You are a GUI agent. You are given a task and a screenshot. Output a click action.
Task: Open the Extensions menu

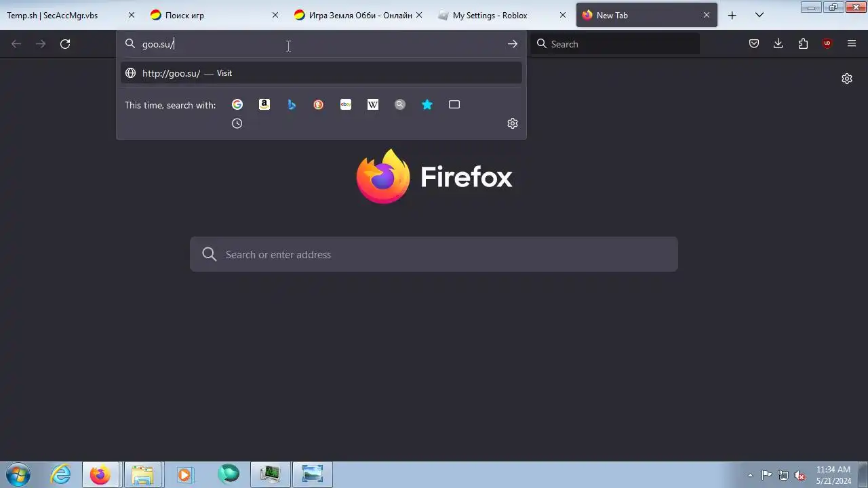tap(803, 44)
